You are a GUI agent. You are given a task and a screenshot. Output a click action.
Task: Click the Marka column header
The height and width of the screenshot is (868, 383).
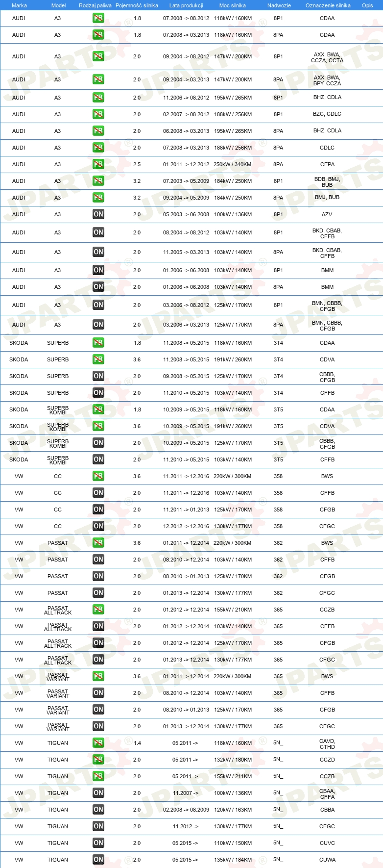tap(19, 5)
